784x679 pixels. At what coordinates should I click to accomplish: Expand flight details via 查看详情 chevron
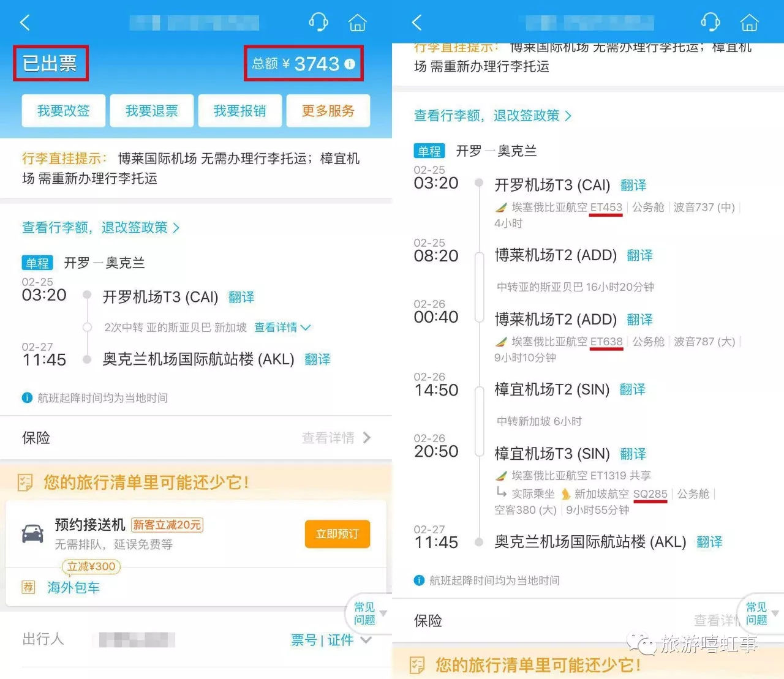coord(282,327)
